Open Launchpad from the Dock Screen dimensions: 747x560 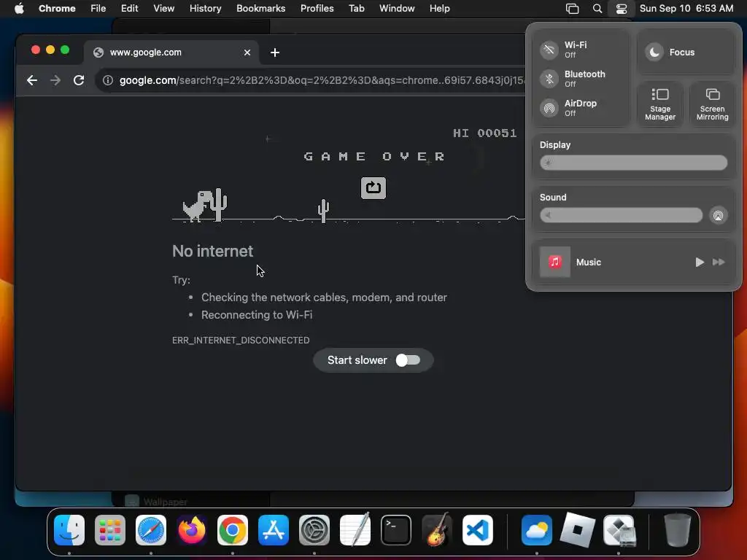110,530
